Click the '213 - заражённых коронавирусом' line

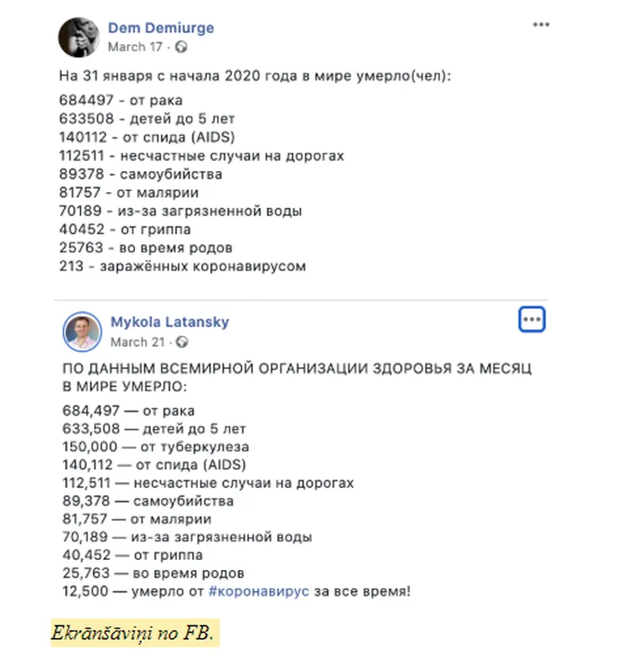click(182, 267)
